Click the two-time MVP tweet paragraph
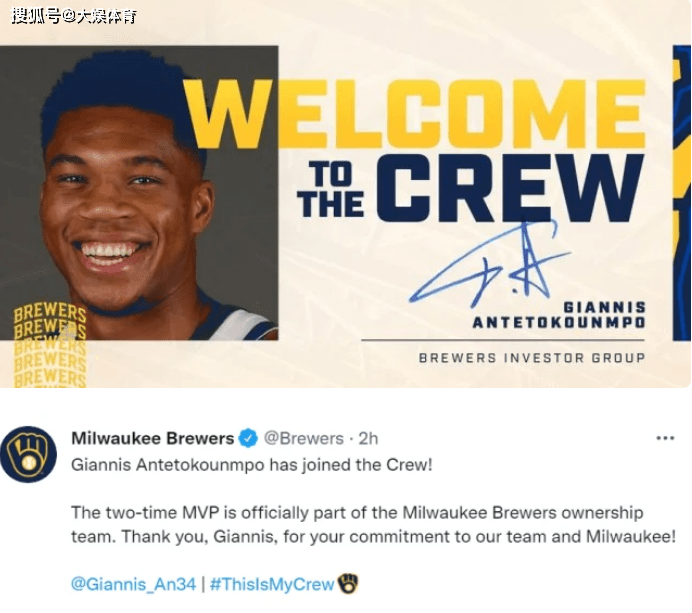The width and height of the screenshot is (692, 613). point(373,525)
